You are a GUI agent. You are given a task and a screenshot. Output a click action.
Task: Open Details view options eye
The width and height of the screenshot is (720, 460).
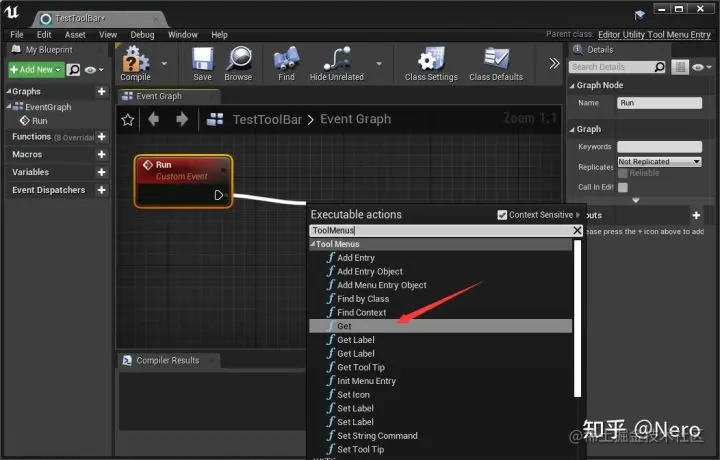pyautogui.click(x=702, y=67)
